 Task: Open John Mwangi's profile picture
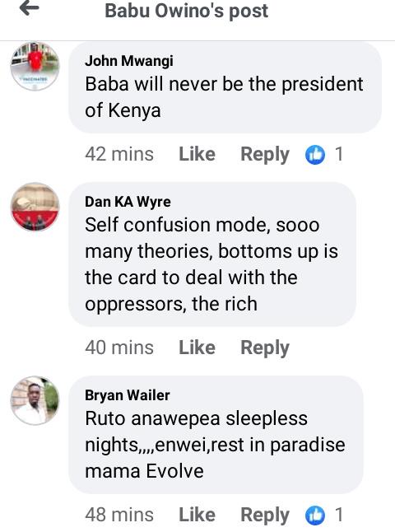click(x=35, y=66)
